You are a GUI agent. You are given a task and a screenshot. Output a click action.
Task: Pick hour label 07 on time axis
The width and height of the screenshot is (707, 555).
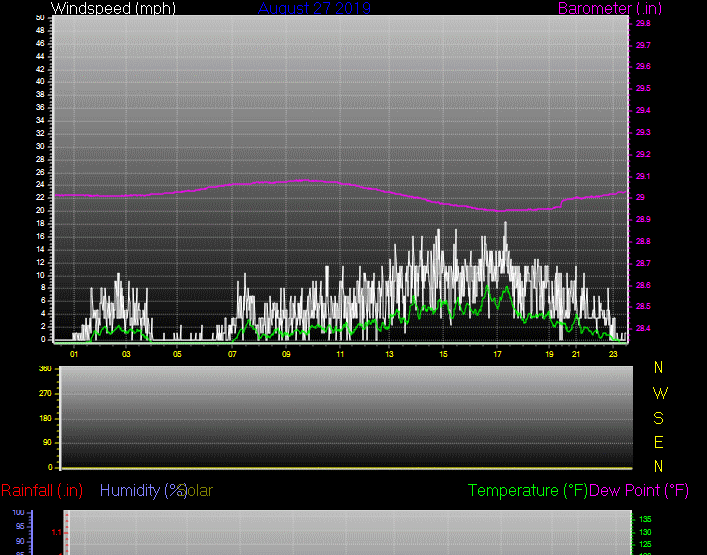(x=232, y=354)
